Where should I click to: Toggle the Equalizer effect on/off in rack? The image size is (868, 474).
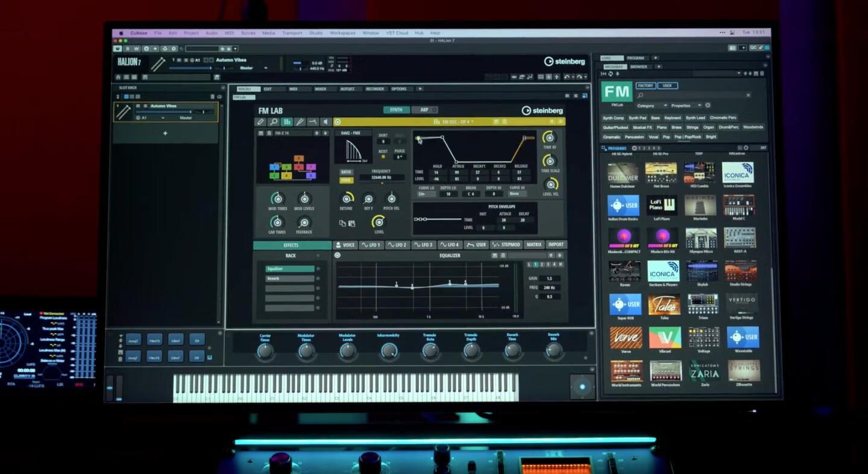[318, 269]
